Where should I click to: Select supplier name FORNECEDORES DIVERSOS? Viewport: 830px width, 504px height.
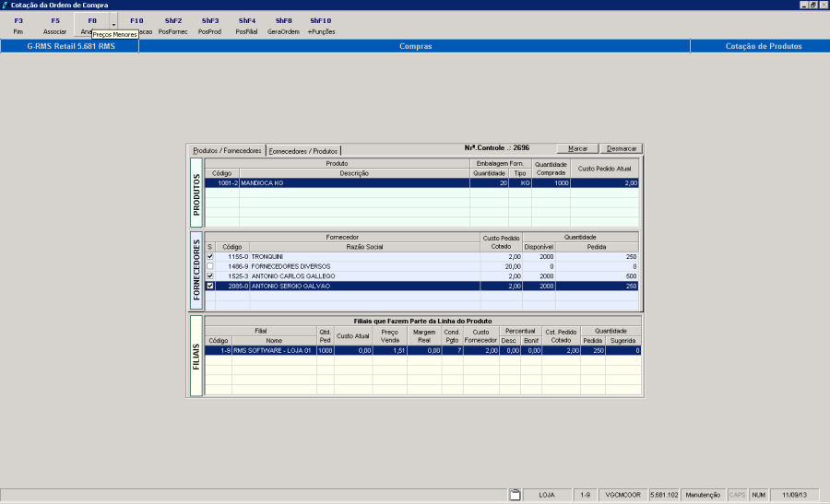pos(290,266)
